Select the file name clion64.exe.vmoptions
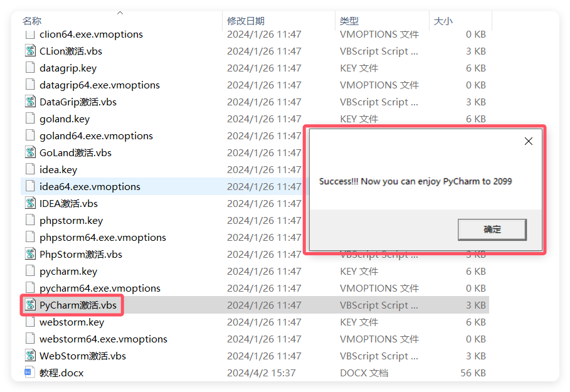Screen dimensions: 570x392 coord(92,34)
